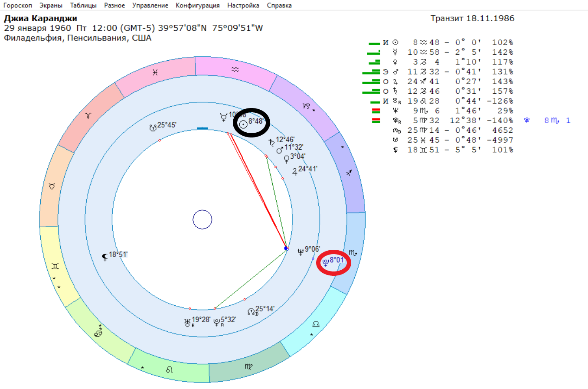Click the 4652 value in North Node row
588x389 pixels.
pyautogui.click(x=503, y=130)
